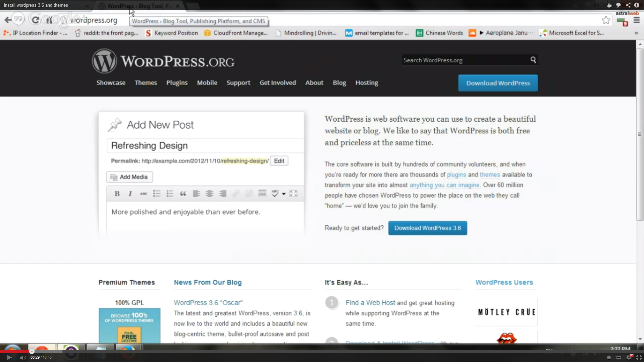Open video settings gear icon

(629, 357)
